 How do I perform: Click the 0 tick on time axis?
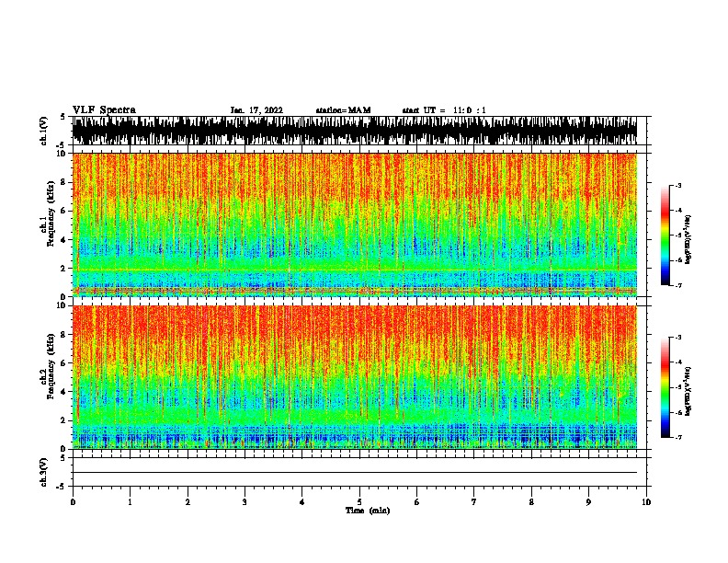click(73, 502)
